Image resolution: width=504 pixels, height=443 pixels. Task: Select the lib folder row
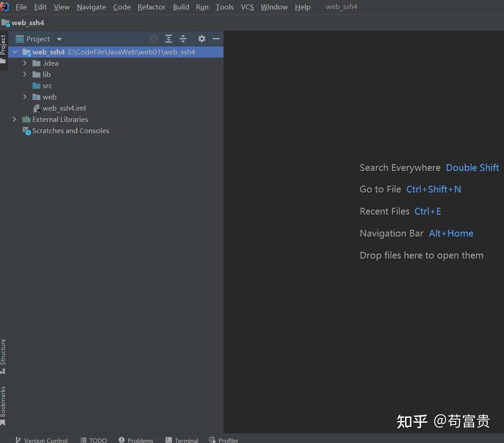(116, 75)
